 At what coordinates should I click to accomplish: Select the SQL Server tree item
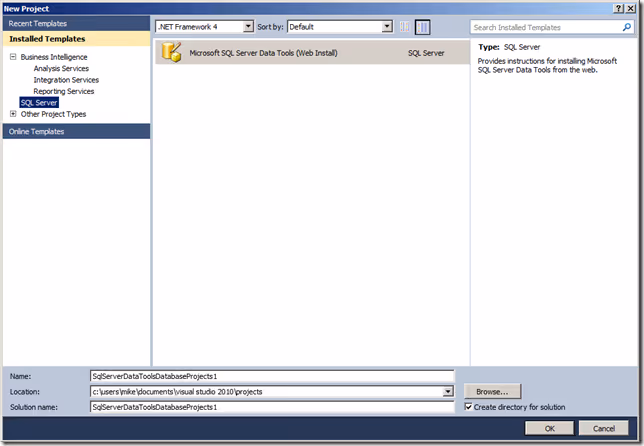point(39,103)
